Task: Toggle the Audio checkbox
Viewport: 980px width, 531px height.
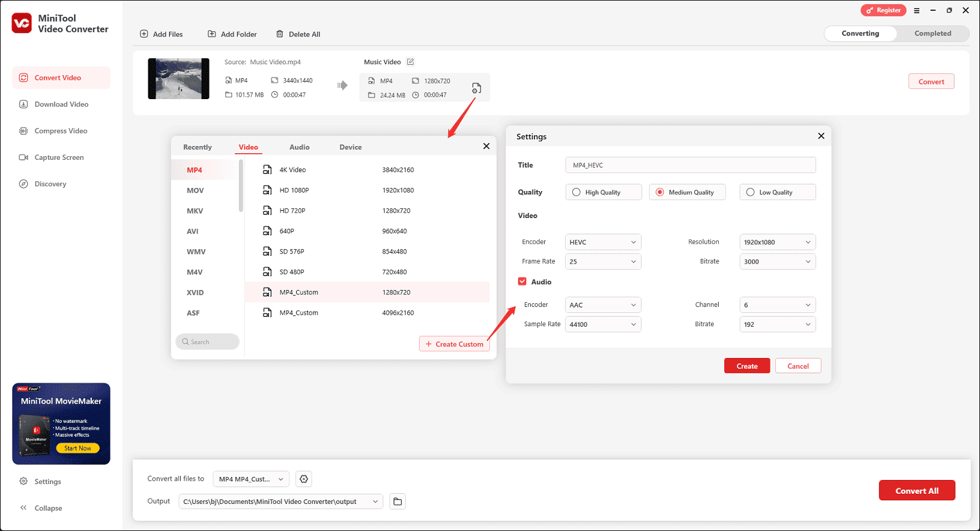Action: pyautogui.click(x=522, y=281)
